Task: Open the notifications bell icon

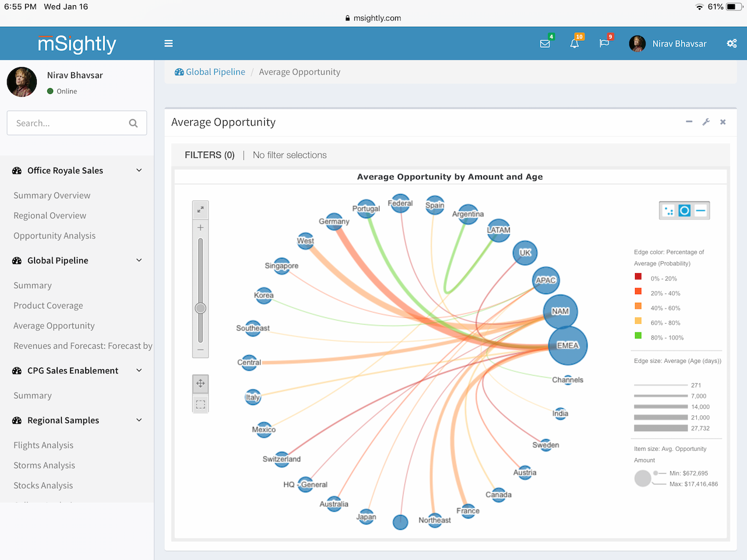Action: pyautogui.click(x=575, y=44)
